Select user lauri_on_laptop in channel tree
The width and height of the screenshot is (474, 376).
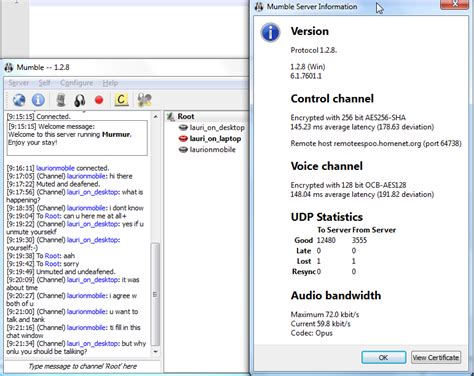coord(215,139)
